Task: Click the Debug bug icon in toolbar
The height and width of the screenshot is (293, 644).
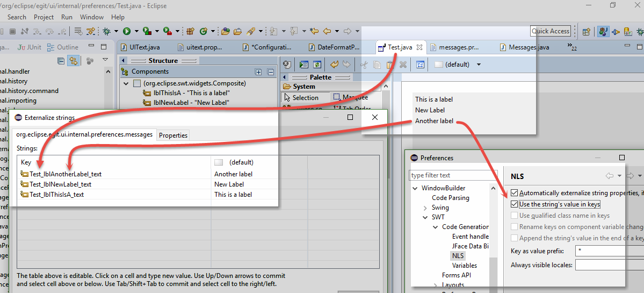Action: click(x=107, y=32)
